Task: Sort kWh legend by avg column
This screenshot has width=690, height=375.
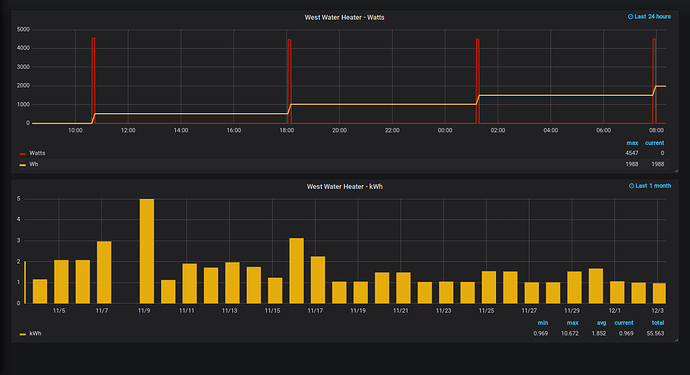Action: [x=601, y=323]
